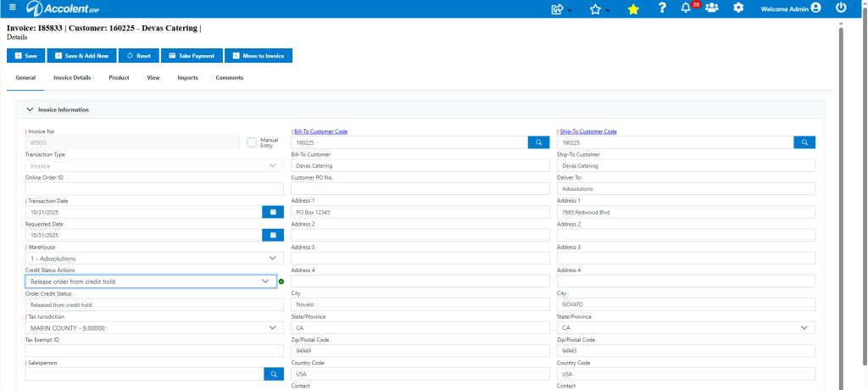Viewport: 868px width, 390px height.
Task: Click Bill-To Zip/Postal Code field 94949
Action: (420, 351)
